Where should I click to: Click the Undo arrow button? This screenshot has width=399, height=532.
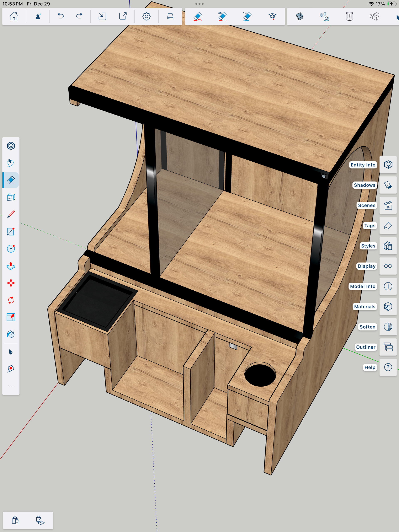coord(60,16)
